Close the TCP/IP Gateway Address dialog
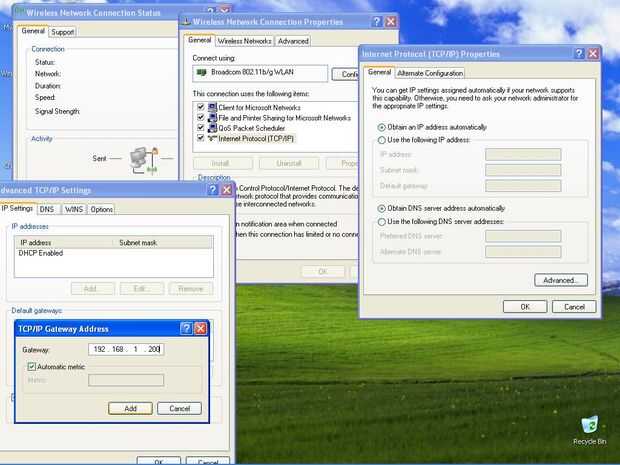Viewport: 620px width, 465px height. [201, 328]
